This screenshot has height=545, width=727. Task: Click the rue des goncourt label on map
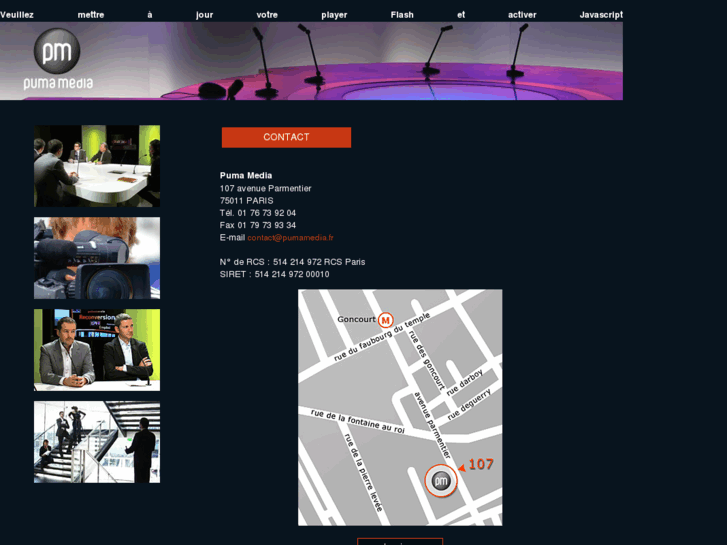427,360
